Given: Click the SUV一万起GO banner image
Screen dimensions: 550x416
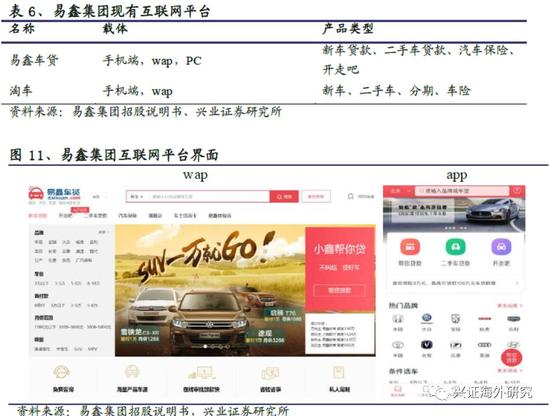Looking at the screenshot, I should coord(210,290).
